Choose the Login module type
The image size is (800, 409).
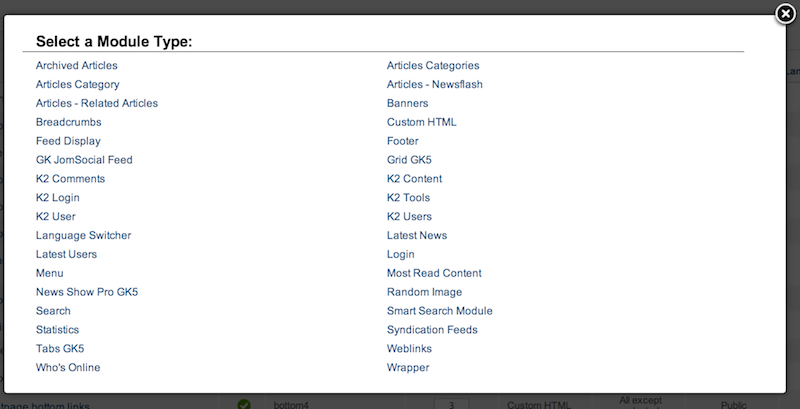coord(401,254)
